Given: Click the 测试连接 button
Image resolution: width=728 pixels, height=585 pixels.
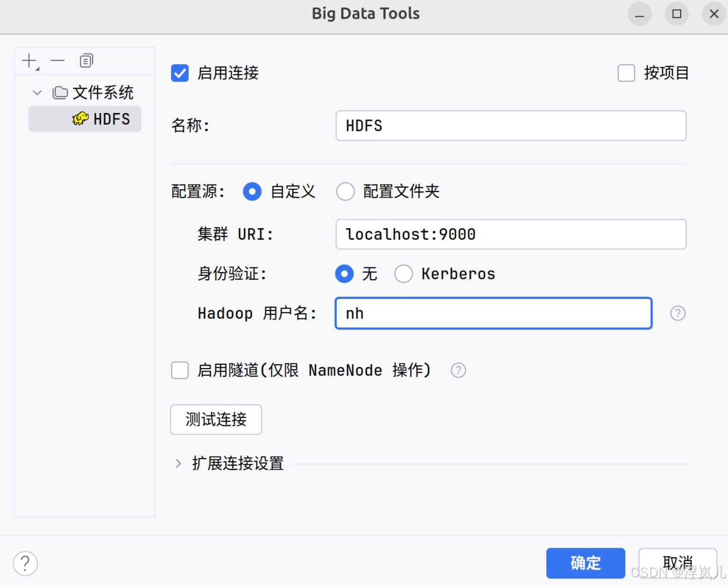Looking at the screenshot, I should (215, 419).
